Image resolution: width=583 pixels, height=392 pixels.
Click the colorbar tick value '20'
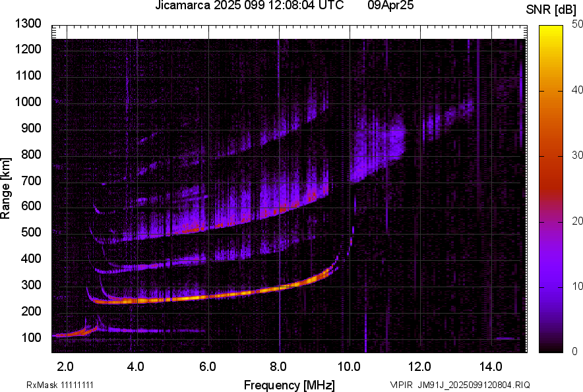click(577, 221)
